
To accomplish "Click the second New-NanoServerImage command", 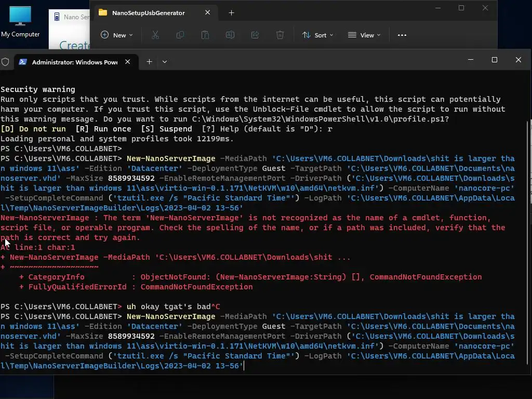I will (170, 316).
